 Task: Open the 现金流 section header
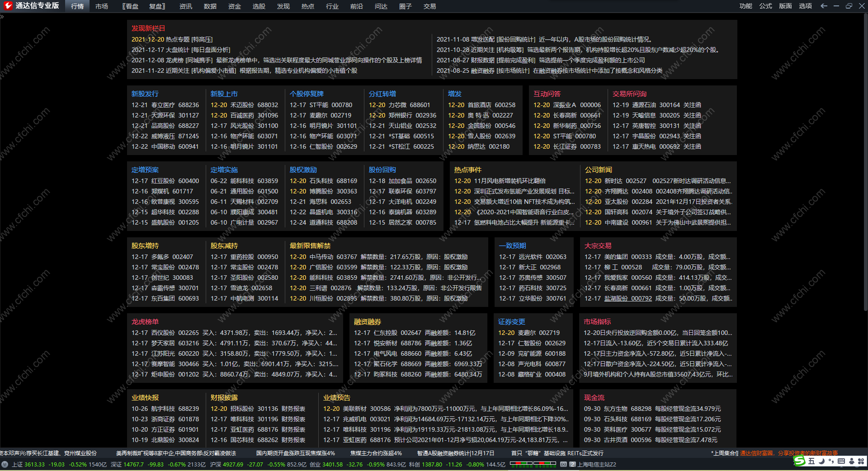tap(594, 398)
